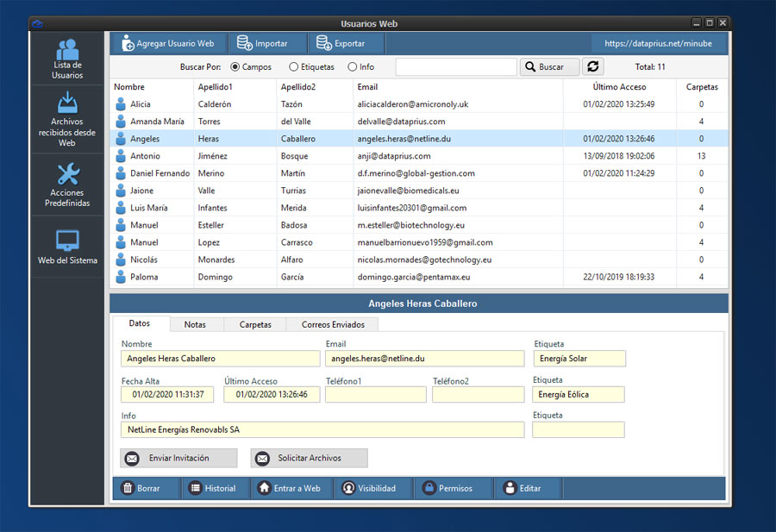Click Borrar trash button
776x532 pixels.
tap(147, 488)
